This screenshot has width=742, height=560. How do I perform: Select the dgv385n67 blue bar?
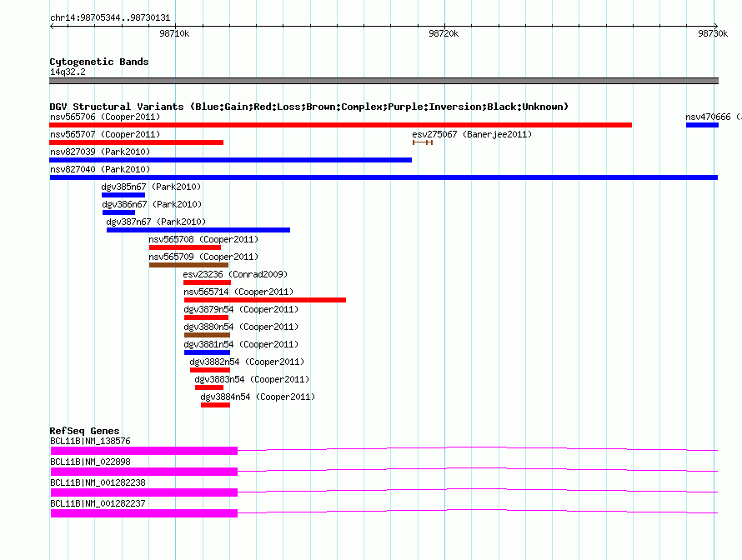(x=123, y=195)
